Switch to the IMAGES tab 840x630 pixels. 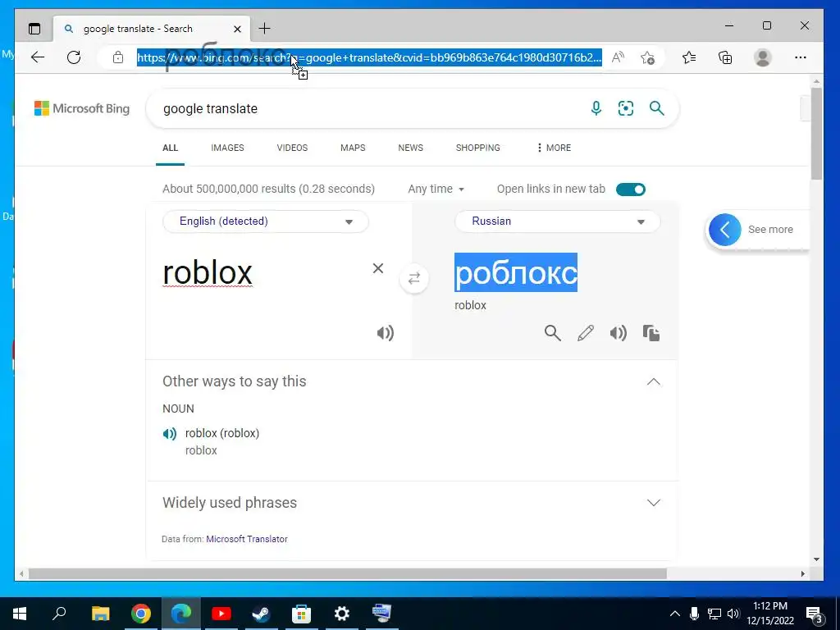coord(227,148)
